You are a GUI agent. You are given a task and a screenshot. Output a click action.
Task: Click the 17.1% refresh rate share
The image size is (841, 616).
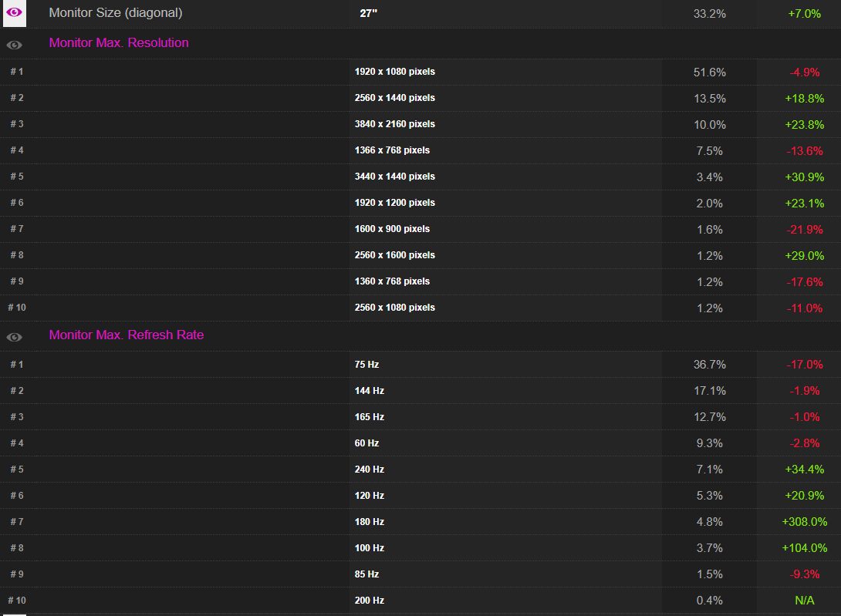[x=709, y=392]
